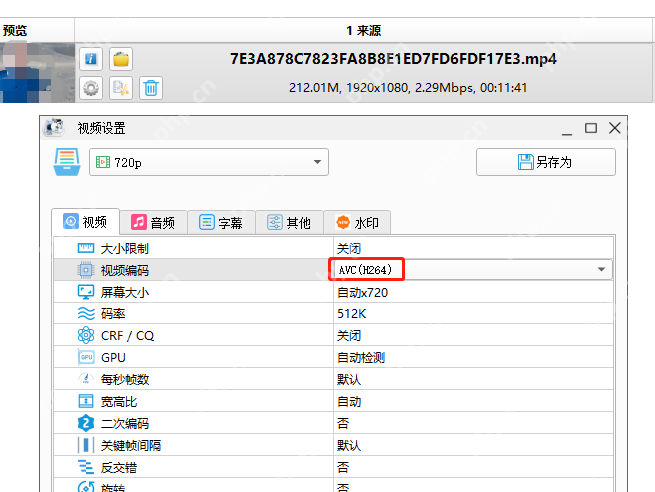Click the 二次编码 value 否

(x=343, y=423)
